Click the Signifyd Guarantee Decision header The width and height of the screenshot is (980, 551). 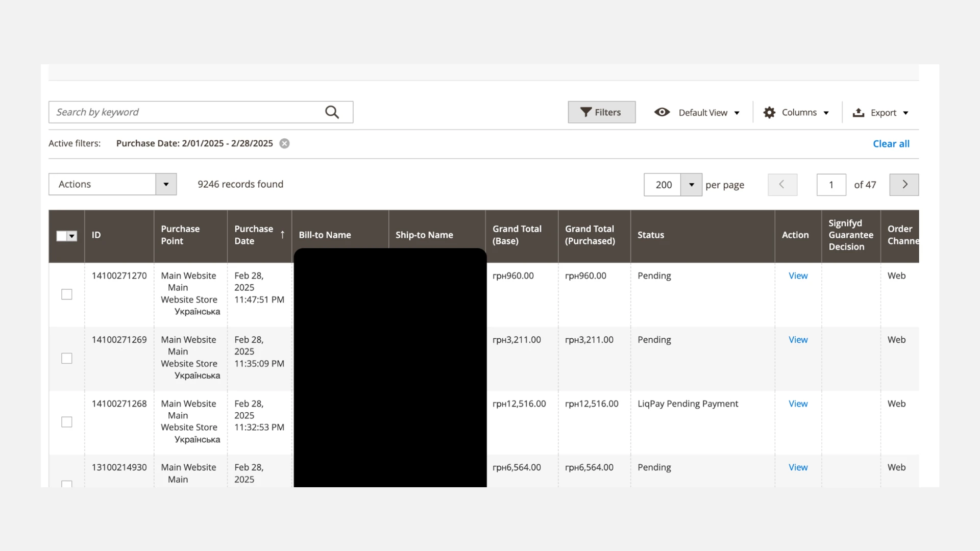click(851, 235)
